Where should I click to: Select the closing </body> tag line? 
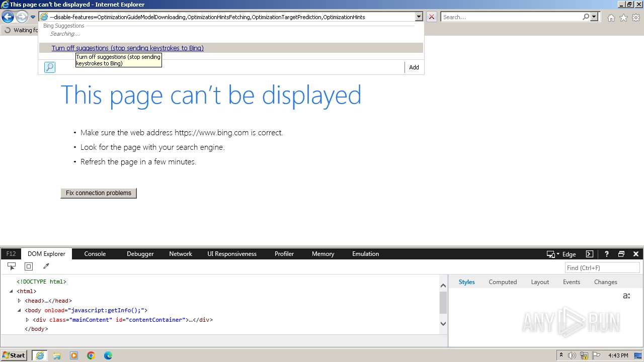click(36, 329)
